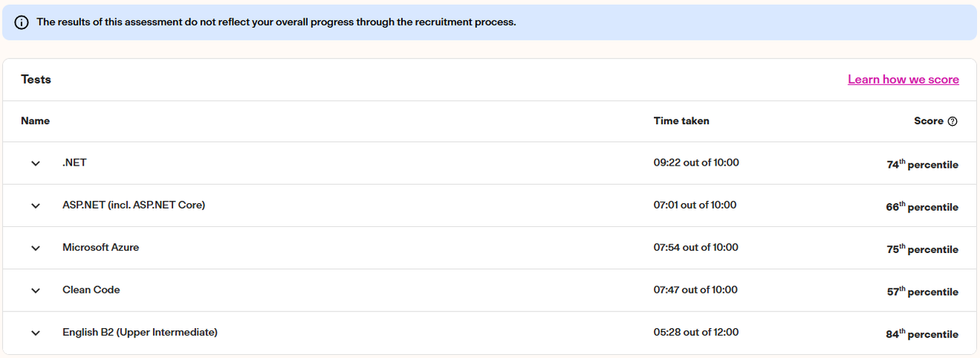Click the 09:22 out of 10:00 time

click(x=696, y=163)
